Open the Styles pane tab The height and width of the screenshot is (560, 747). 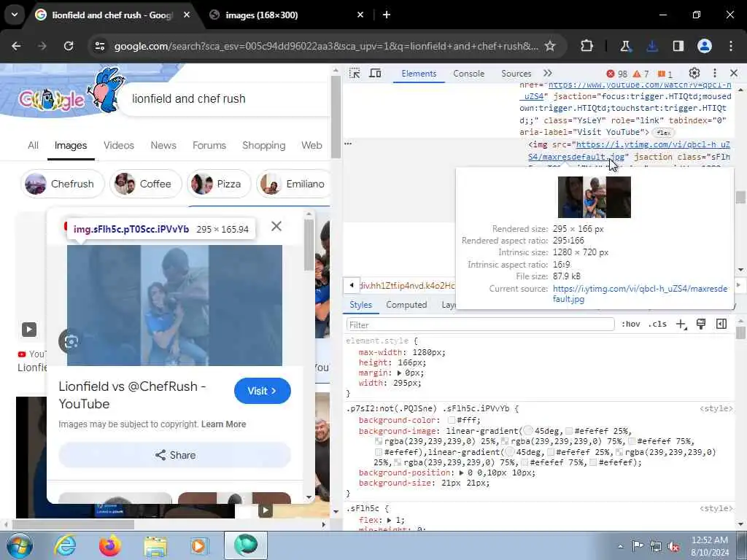[360, 305]
